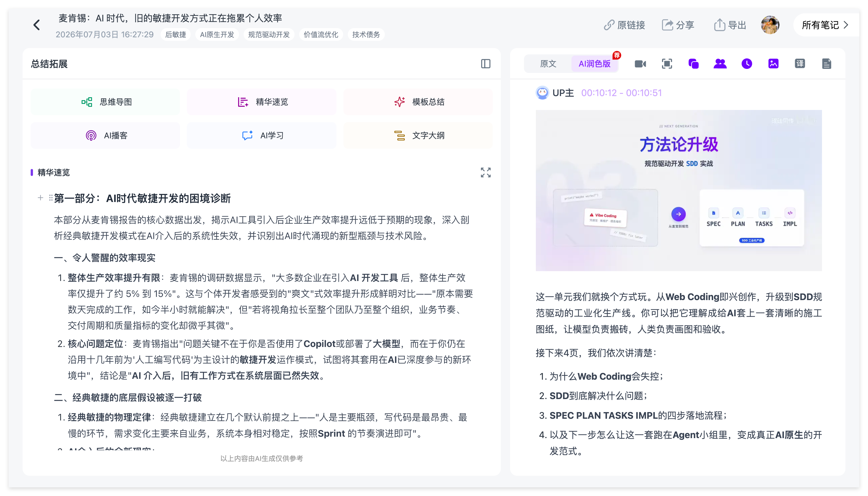Viewport: 868px width, 496px height.
Task: Select the 后敏捷 tag
Action: click(x=175, y=34)
